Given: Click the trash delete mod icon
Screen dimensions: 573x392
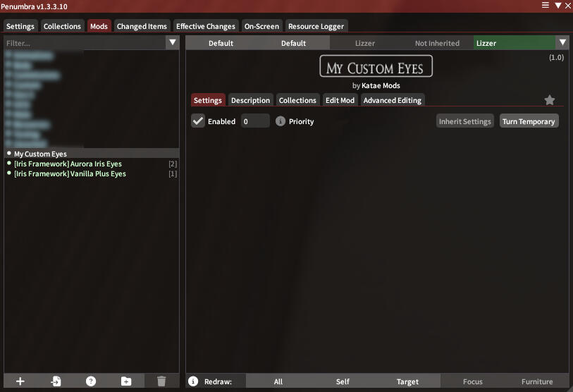Looking at the screenshot, I should [x=161, y=381].
